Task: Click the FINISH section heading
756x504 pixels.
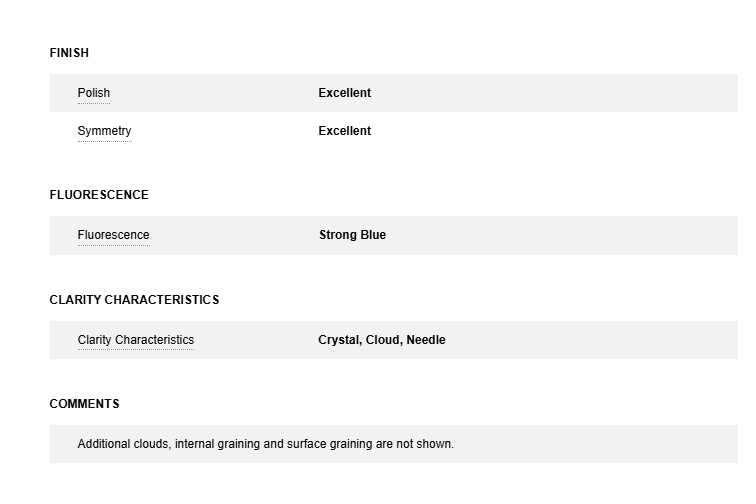Action: coord(69,53)
